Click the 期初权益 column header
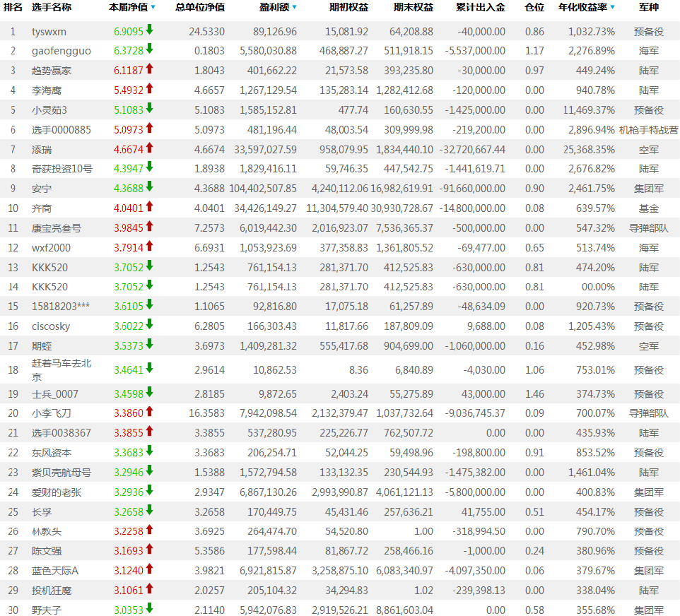The width and height of the screenshot is (680, 616). [348, 7]
